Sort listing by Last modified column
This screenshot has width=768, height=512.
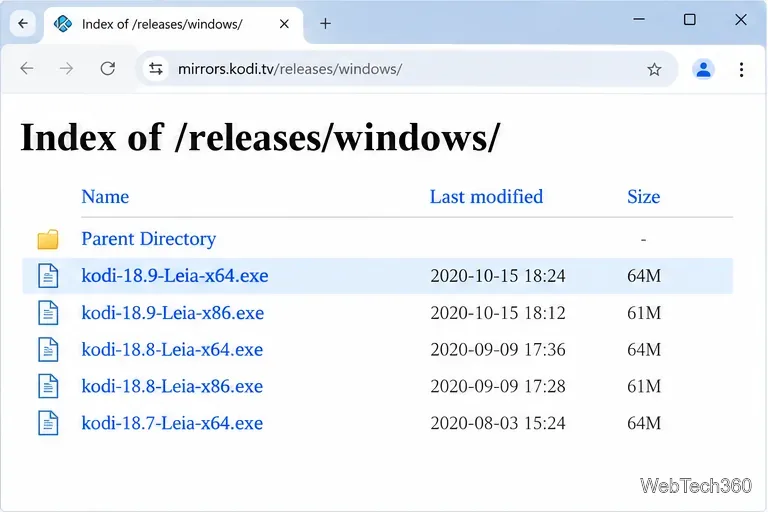(x=486, y=197)
